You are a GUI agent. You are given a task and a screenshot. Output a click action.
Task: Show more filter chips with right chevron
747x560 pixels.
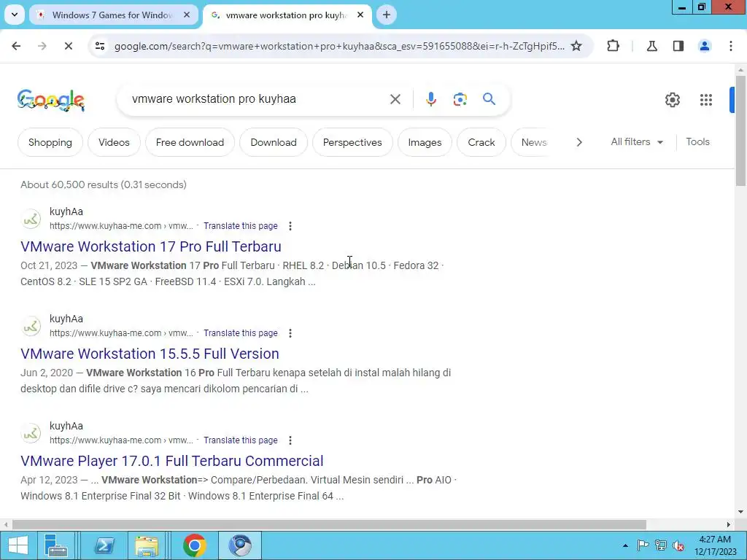coord(578,142)
